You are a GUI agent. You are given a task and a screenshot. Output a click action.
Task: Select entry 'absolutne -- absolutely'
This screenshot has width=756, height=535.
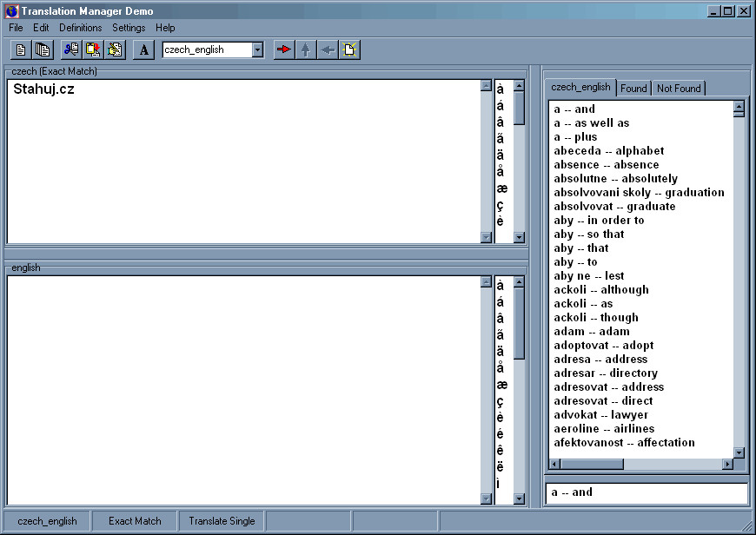[616, 179]
